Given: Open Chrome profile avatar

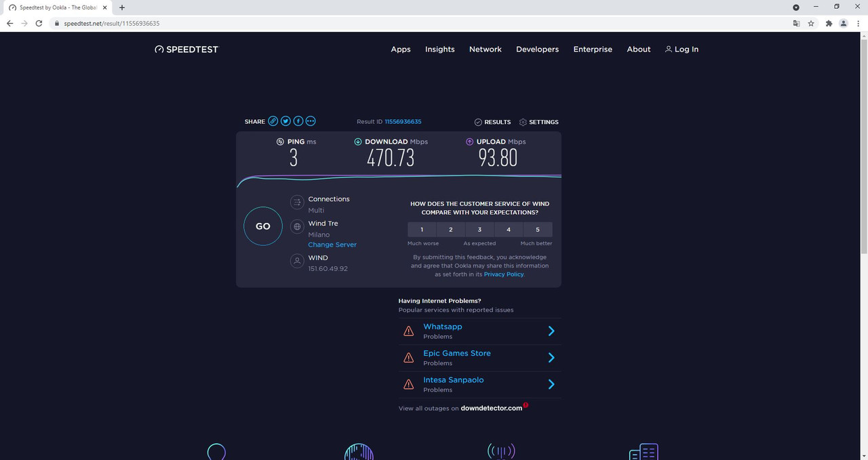Looking at the screenshot, I should coord(844,23).
